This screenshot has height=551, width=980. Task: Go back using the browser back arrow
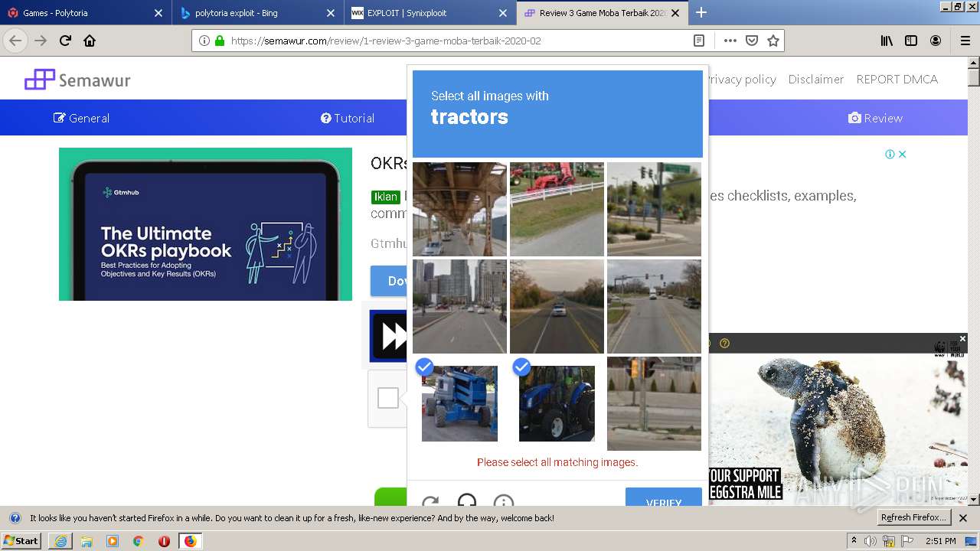[x=16, y=41]
